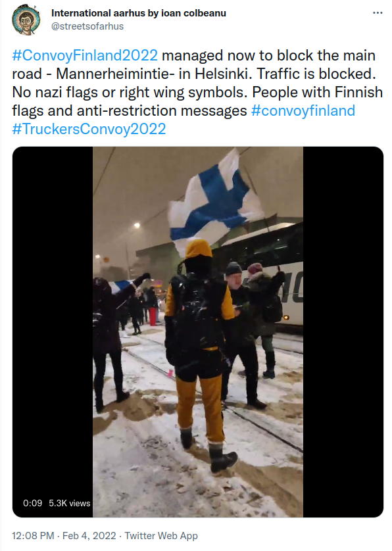The height and width of the screenshot is (551, 392).
Task: Follow the lowercase #convoyfinland hashtag link
Action: click(303, 110)
